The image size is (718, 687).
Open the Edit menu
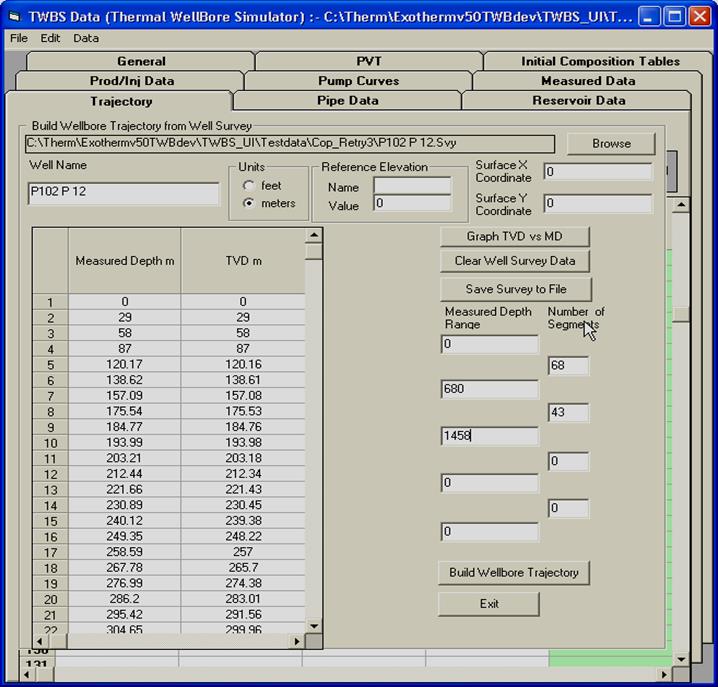tap(50, 38)
